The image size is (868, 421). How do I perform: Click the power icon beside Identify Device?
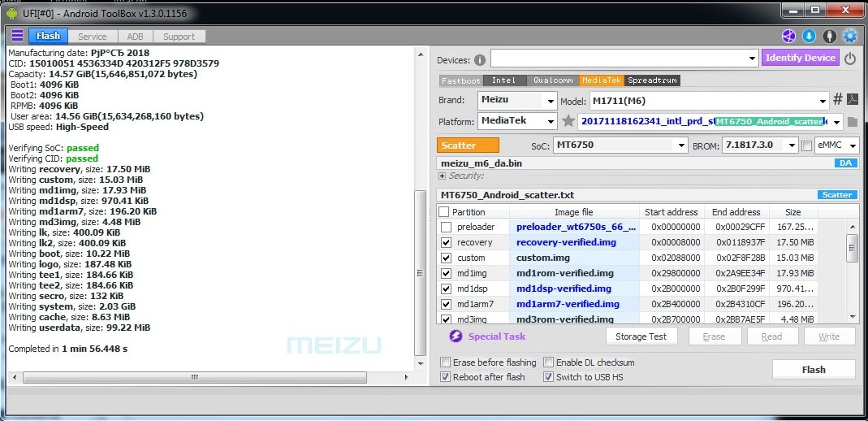pyautogui.click(x=850, y=59)
